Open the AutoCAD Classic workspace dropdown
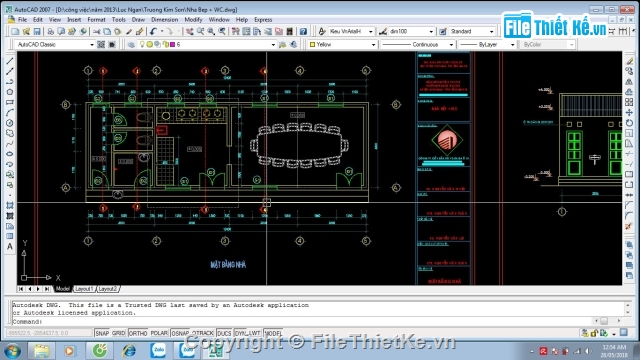 click(54, 44)
